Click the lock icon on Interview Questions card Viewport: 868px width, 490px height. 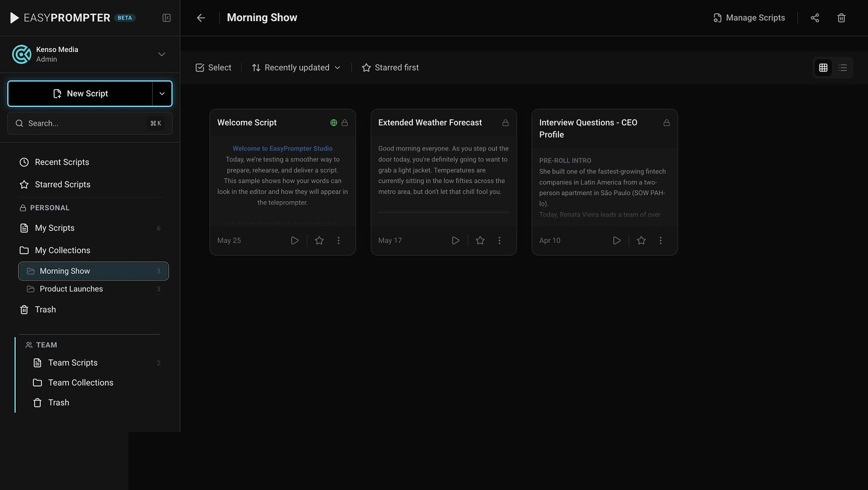[666, 123]
